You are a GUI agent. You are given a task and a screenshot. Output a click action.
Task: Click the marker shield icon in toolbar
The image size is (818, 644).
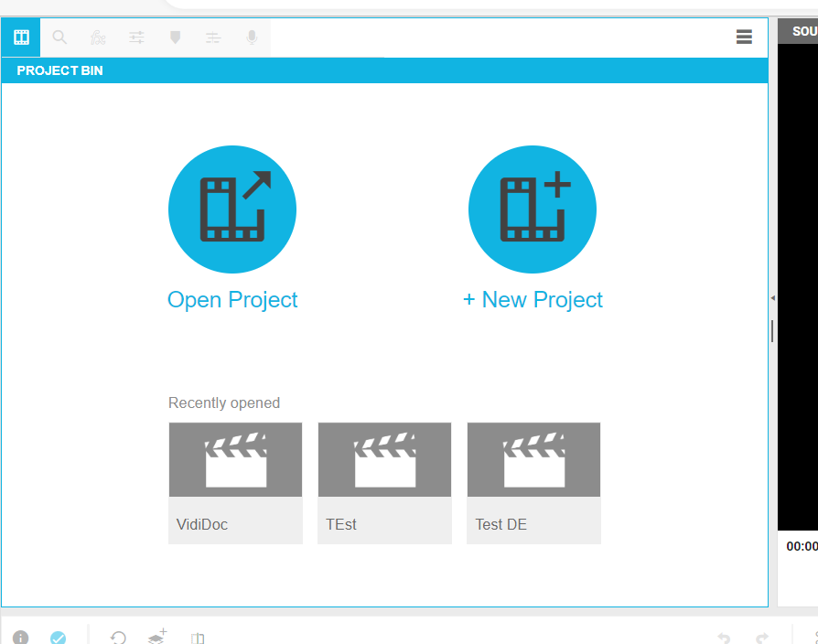[x=175, y=38]
